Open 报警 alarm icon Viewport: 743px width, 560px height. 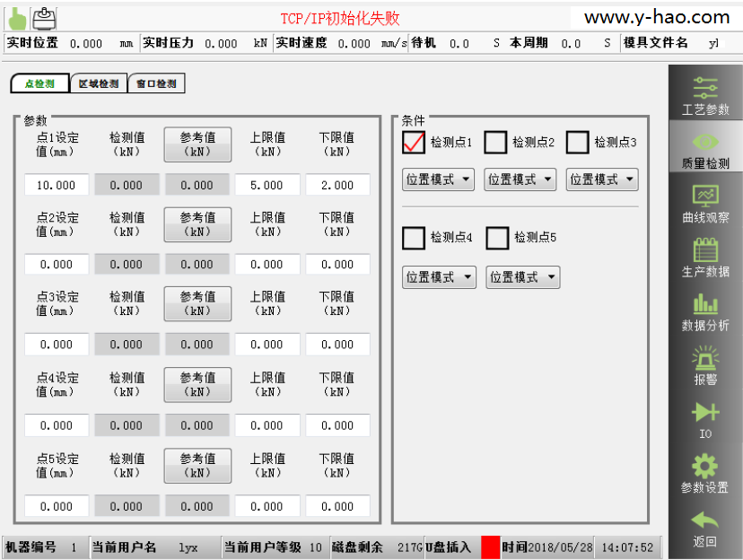click(x=705, y=359)
